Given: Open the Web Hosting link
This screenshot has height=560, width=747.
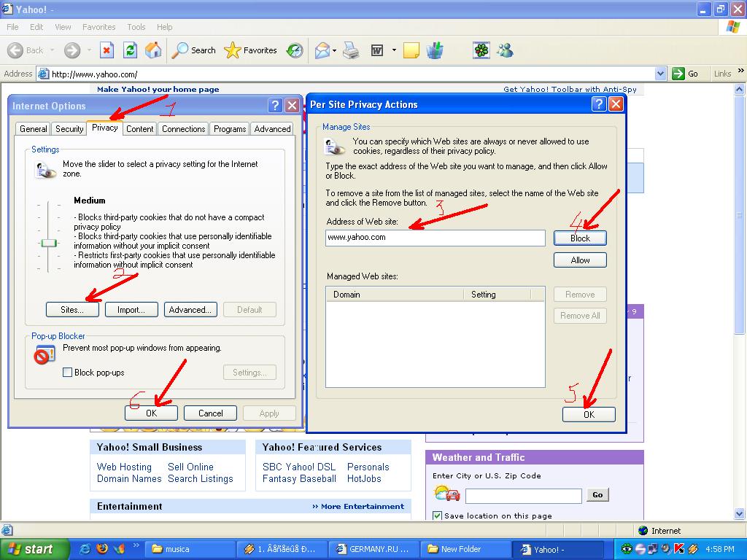Looking at the screenshot, I should coord(124,467).
